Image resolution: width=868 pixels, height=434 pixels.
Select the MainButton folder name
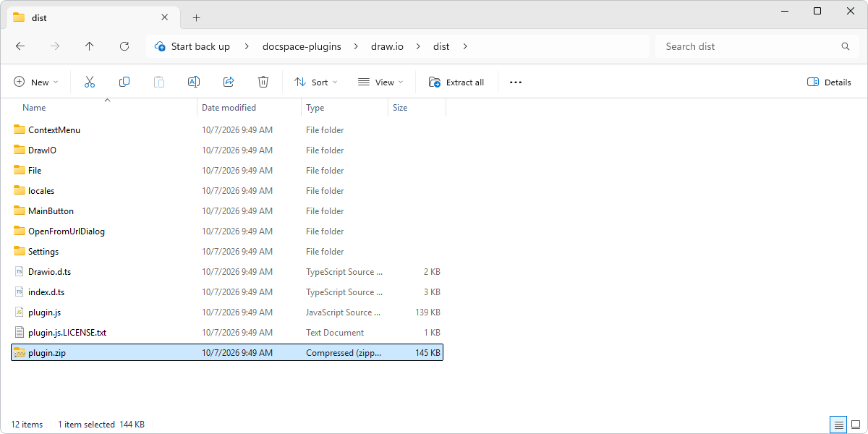coord(51,211)
